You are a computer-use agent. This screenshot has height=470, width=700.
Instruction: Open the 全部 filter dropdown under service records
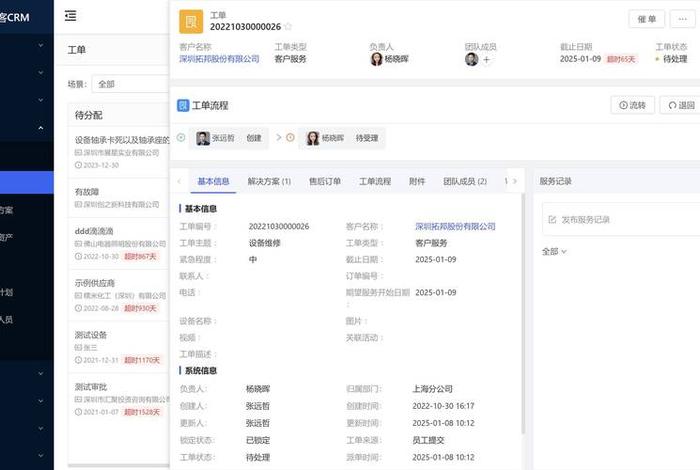coord(554,252)
